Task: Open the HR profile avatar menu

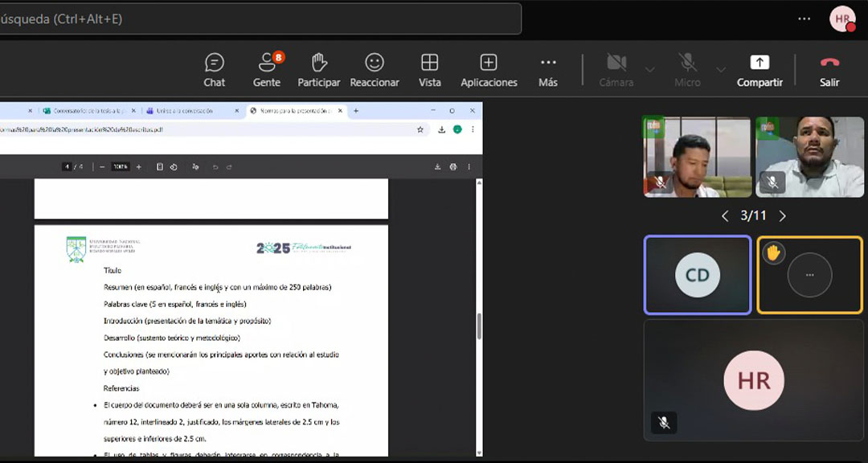Action: (x=842, y=18)
